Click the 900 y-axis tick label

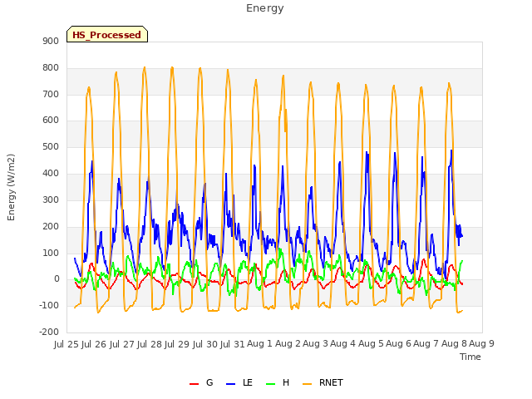pyautogui.click(x=51, y=41)
